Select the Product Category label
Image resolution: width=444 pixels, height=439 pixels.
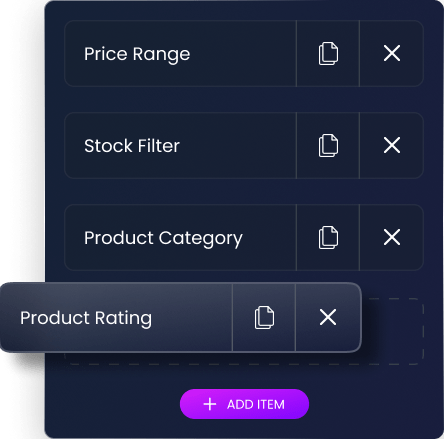(163, 238)
